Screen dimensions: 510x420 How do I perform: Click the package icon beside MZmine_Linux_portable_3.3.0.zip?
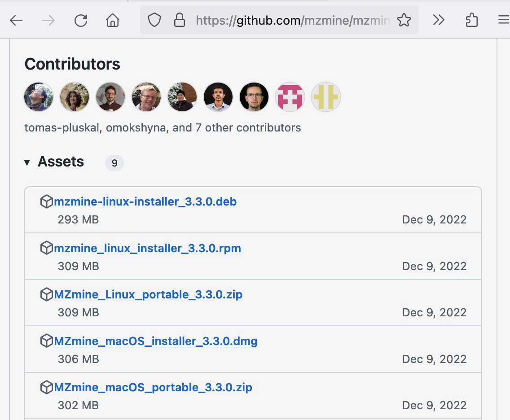click(x=47, y=294)
